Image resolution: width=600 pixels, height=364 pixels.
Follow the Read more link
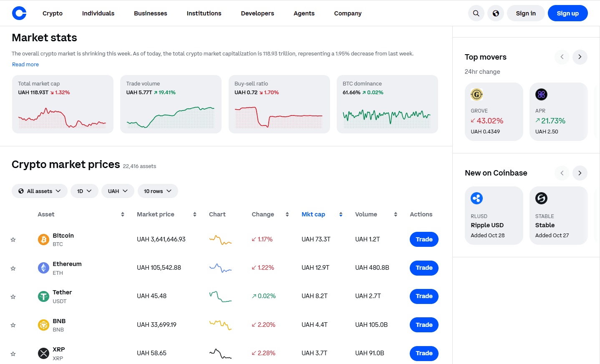(25, 64)
